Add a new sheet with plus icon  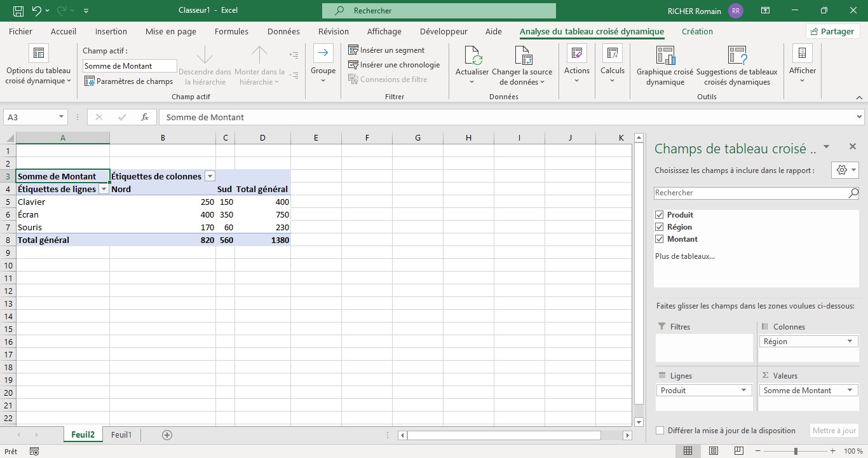point(167,435)
